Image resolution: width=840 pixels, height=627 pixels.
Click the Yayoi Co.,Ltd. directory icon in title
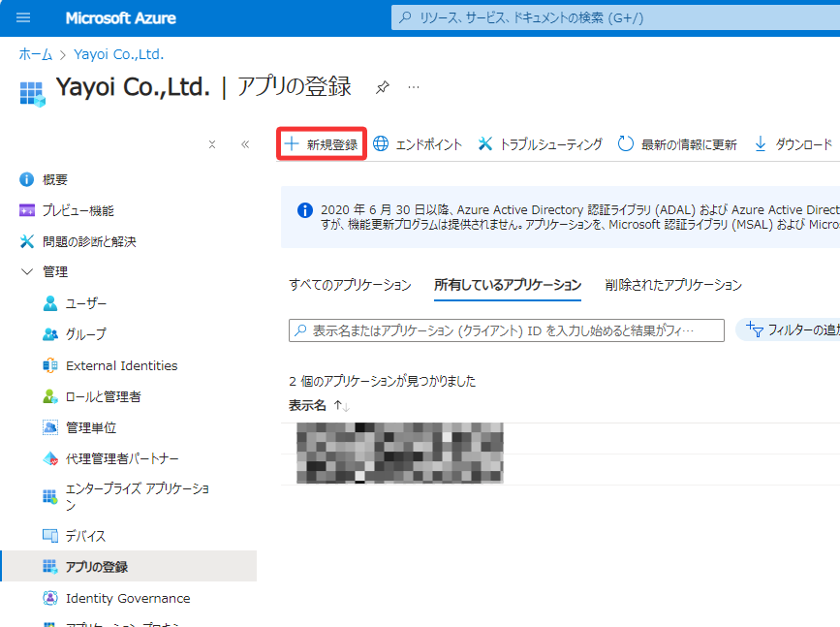[33, 94]
